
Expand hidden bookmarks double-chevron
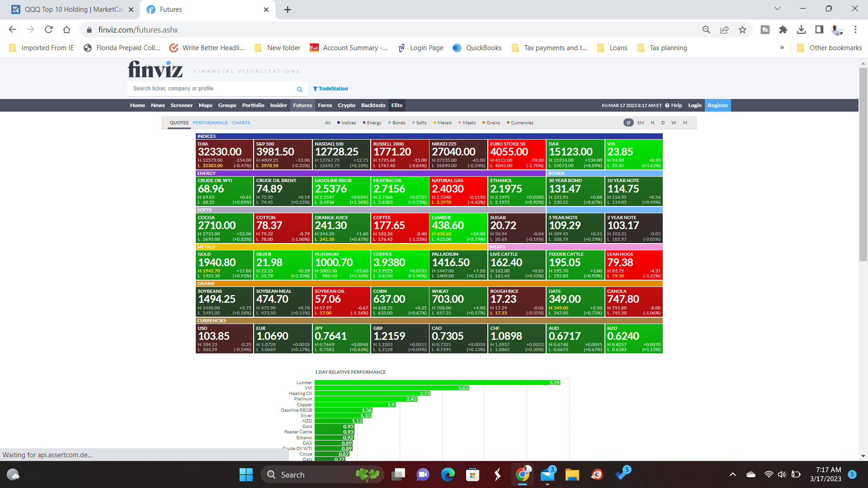[x=782, y=47]
